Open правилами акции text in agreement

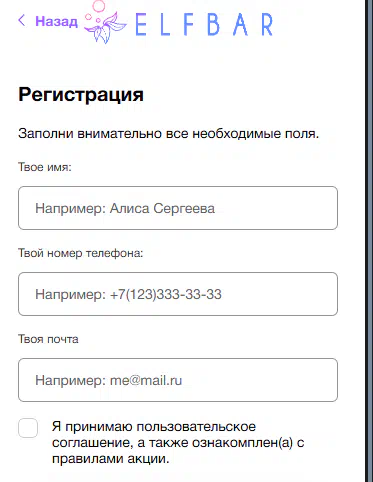(111, 459)
